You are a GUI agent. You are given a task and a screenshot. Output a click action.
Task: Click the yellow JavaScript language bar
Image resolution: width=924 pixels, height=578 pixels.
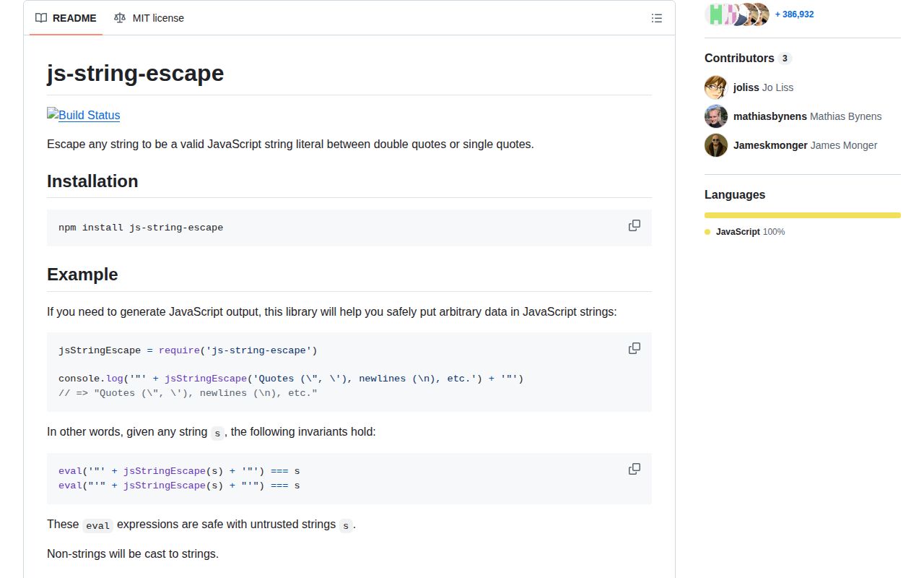click(803, 215)
